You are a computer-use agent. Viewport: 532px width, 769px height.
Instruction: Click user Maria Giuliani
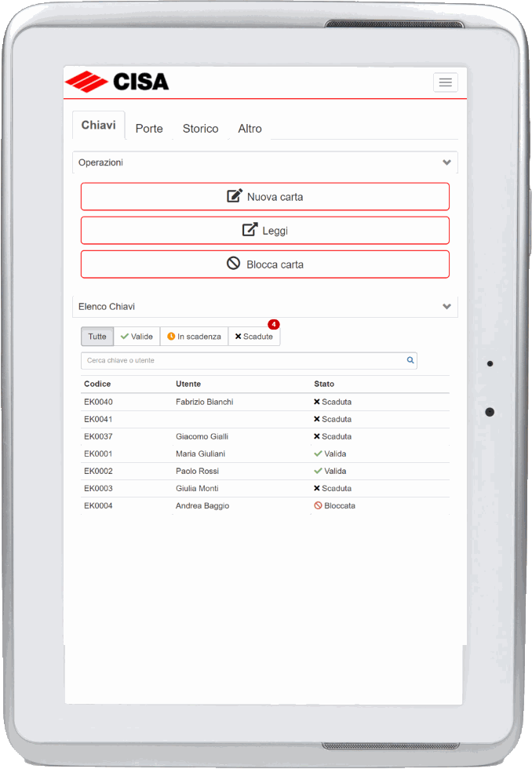point(201,454)
